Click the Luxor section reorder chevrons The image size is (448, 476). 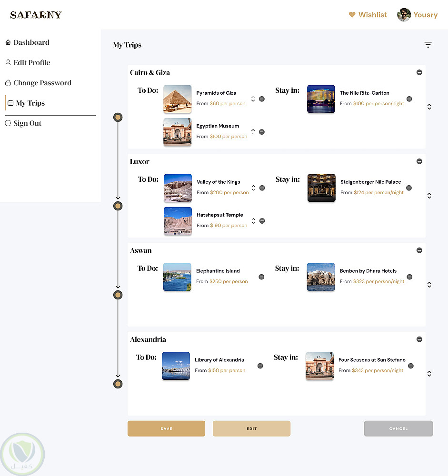429,196
